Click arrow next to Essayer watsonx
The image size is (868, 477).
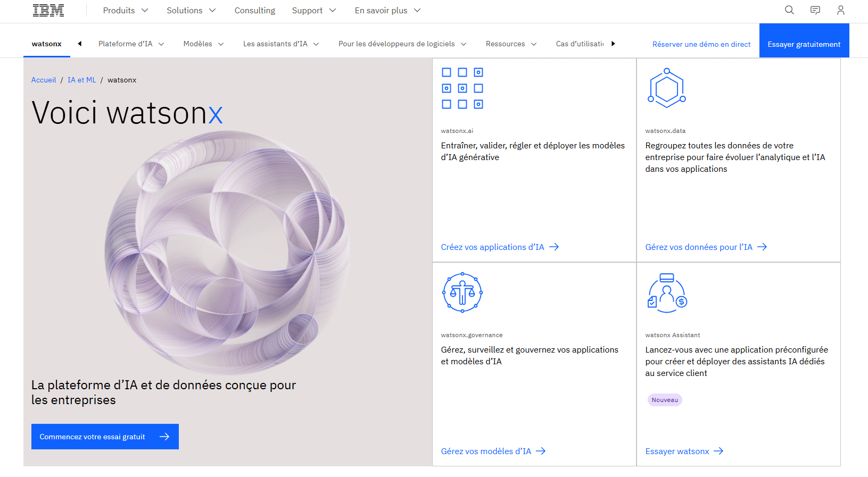click(x=718, y=451)
